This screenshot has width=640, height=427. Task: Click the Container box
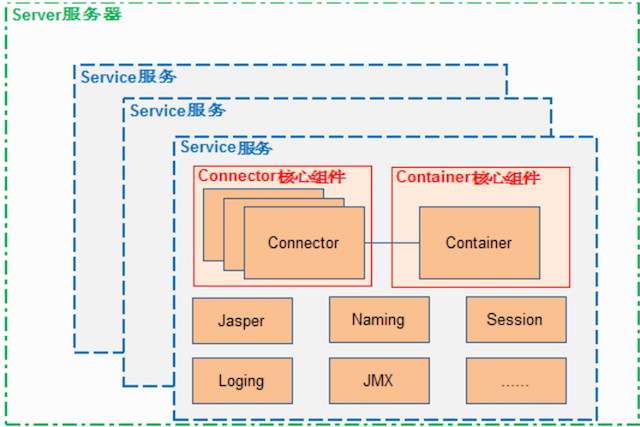pyautogui.click(x=480, y=243)
